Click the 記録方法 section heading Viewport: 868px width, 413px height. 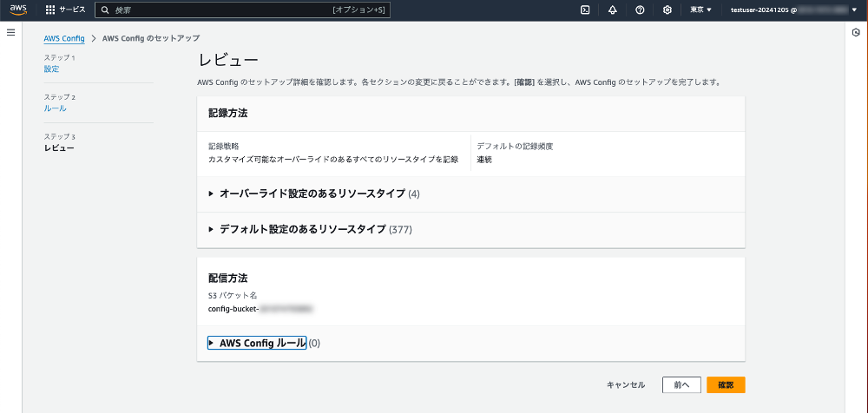point(227,114)
